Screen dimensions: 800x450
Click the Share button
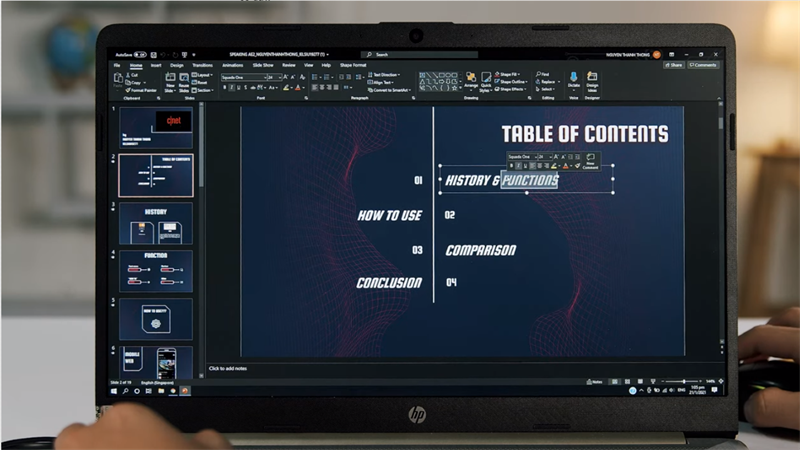(673, 65)
